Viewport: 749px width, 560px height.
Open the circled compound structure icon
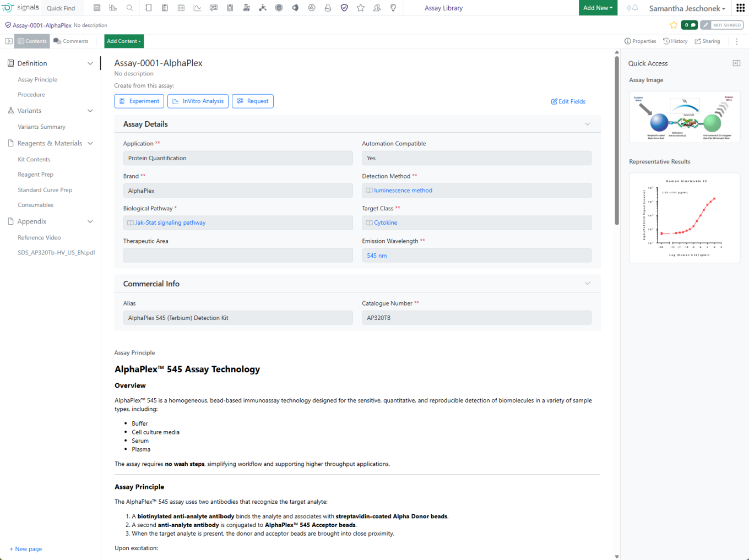point(312,8)
